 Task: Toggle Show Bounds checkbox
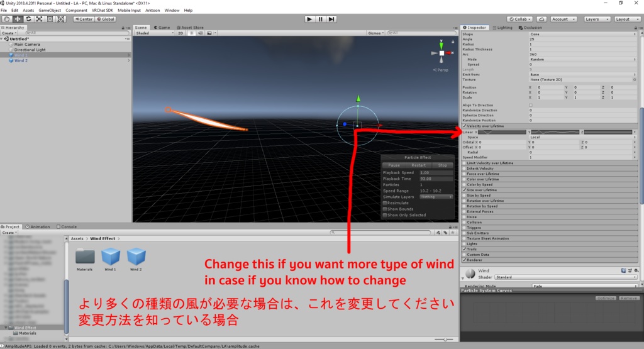pyautogui.click(x=385, y=209)
